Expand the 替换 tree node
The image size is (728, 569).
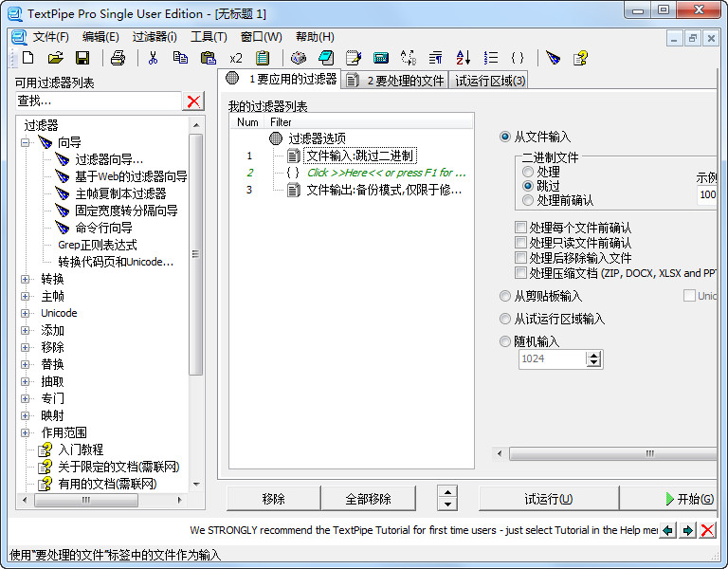click(x=25, y=364)
